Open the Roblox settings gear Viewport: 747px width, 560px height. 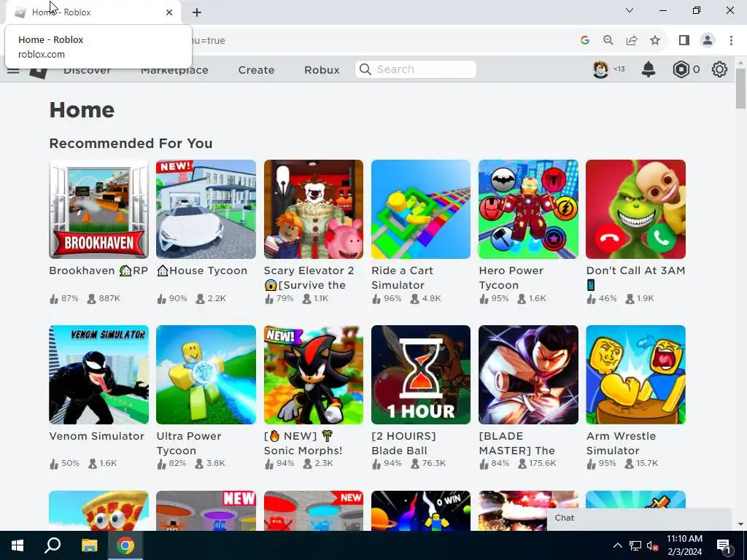(x=719, y=69)
